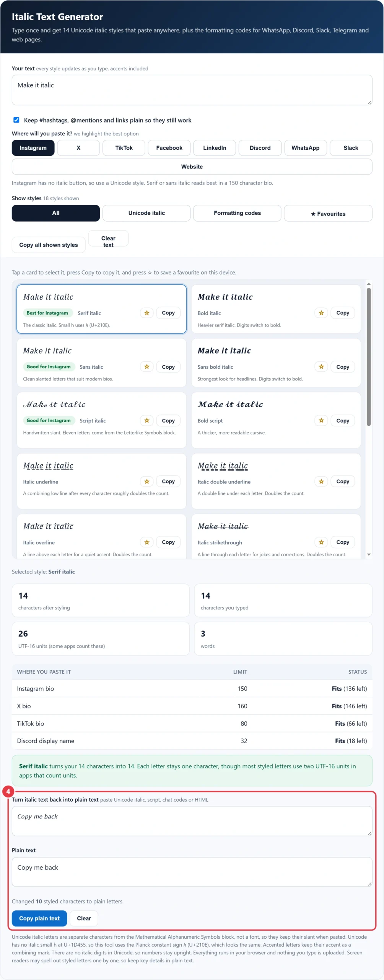Favourite the Script italic style
Image resolution: width=384 pixels, height=980 pixels.
[147, 420]
